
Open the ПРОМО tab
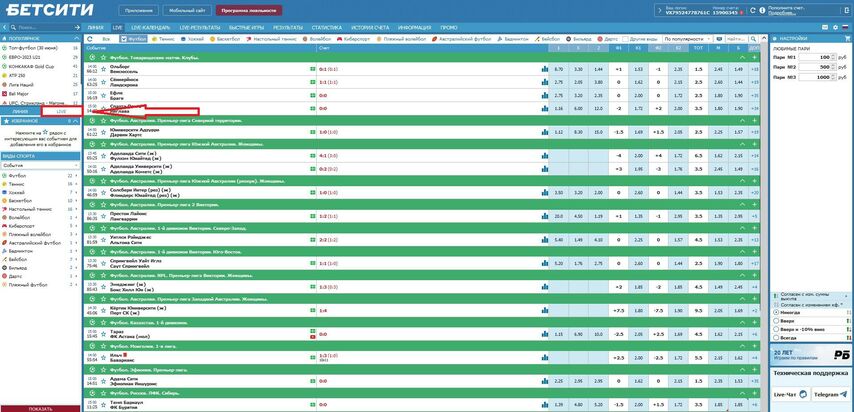click(449, 27)
